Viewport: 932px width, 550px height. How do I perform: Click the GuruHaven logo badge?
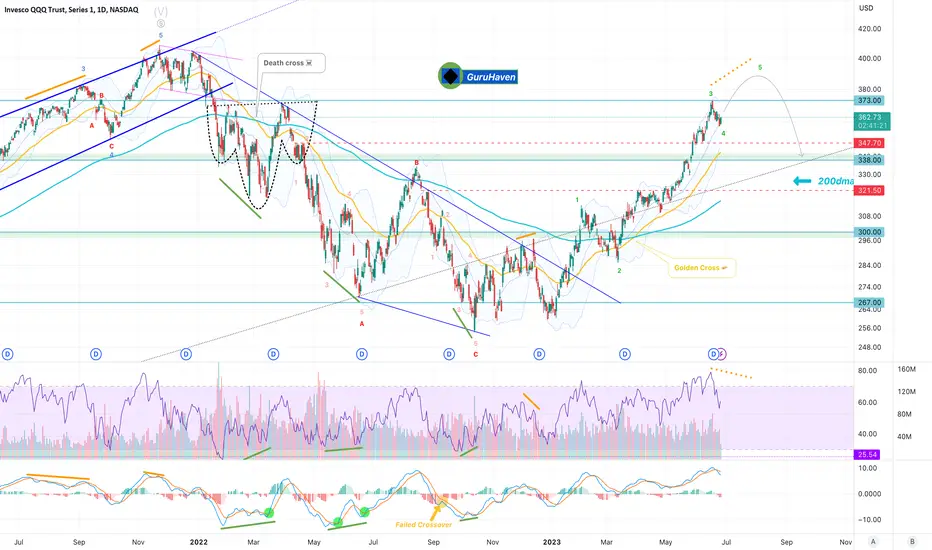478,76
